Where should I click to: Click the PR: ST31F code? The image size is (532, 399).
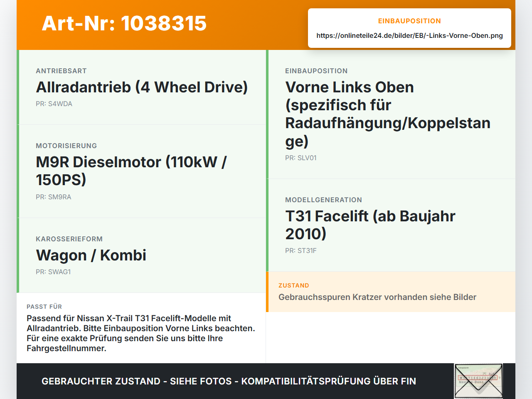pos(301,250)
